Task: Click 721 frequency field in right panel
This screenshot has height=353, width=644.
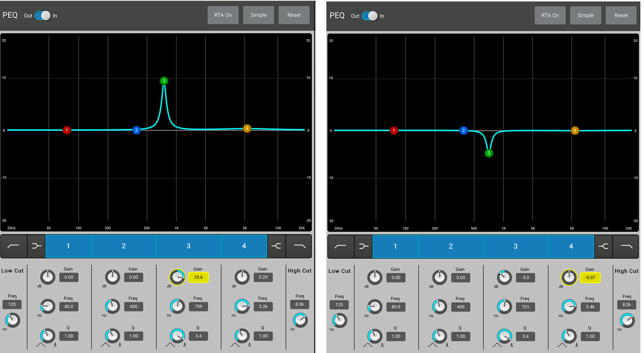Action: pyautogui.click(x=526, y=307)
